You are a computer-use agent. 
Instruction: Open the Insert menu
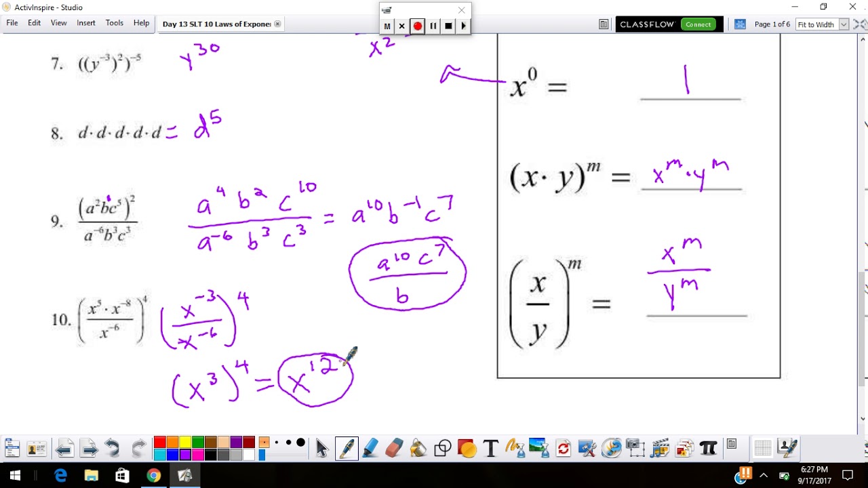click(86, 23)
